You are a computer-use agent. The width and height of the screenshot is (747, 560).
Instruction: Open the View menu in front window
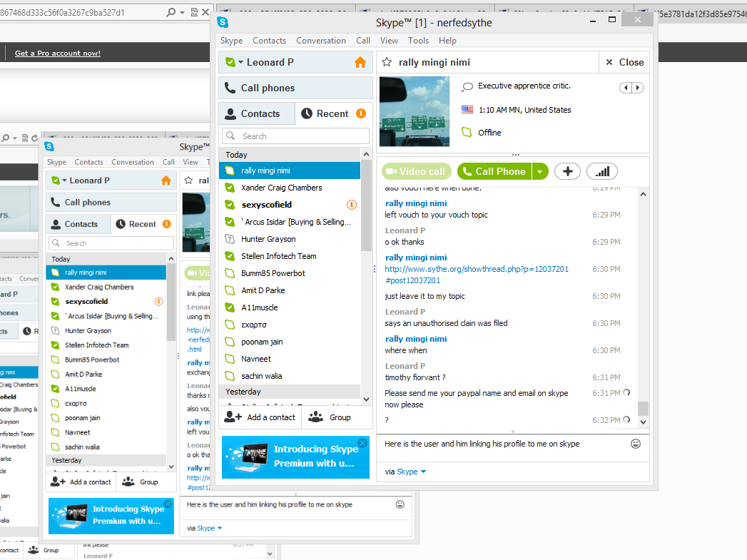coord(389,41)
